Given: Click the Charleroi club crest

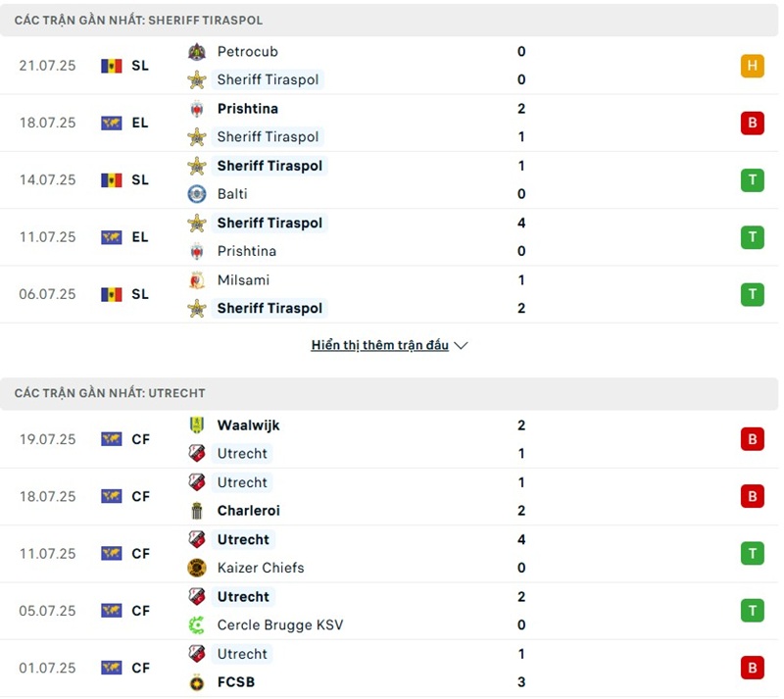Looking at the screenshot, I should tap(197, 511).
